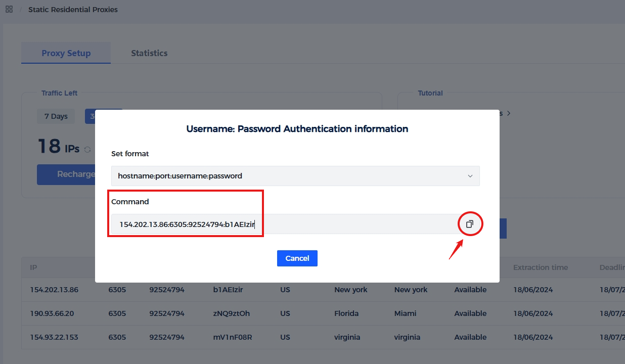Switch to the Proxy Setup tab
The width and height of the screenshot is (625, 364).
click(66, 53)
